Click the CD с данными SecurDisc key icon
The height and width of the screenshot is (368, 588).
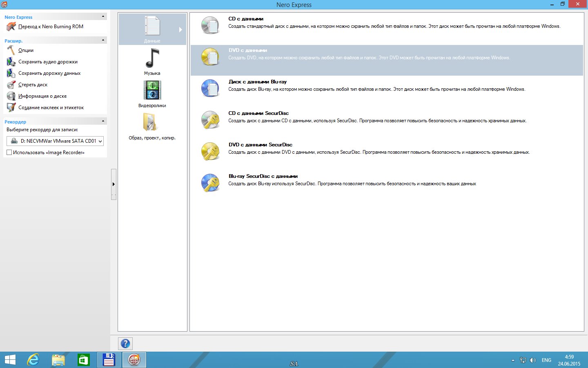click(210, 120)
